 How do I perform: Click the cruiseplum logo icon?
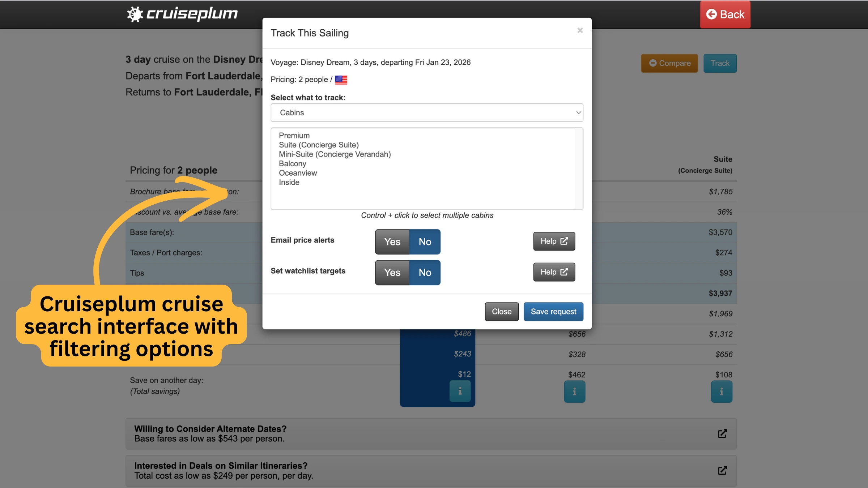pos(135,14)
